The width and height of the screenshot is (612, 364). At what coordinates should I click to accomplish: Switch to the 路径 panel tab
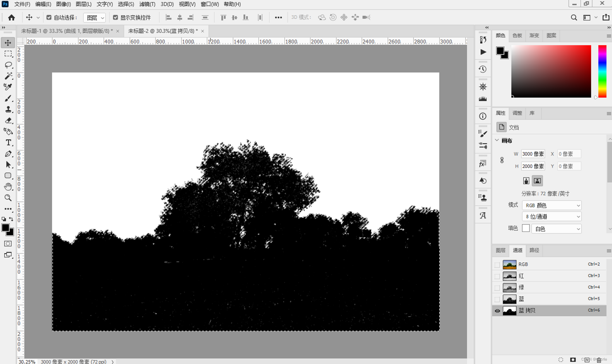[534, 250]
